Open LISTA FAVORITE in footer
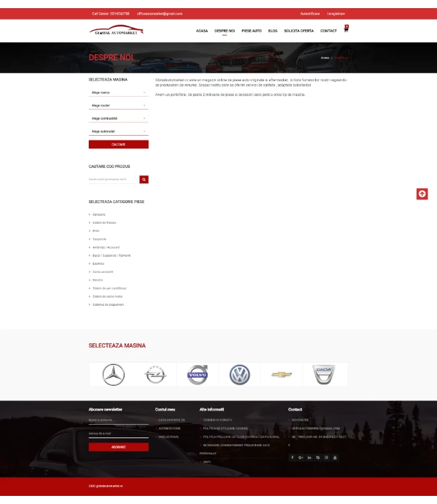The image size is (437, 504). coord(171,420)
